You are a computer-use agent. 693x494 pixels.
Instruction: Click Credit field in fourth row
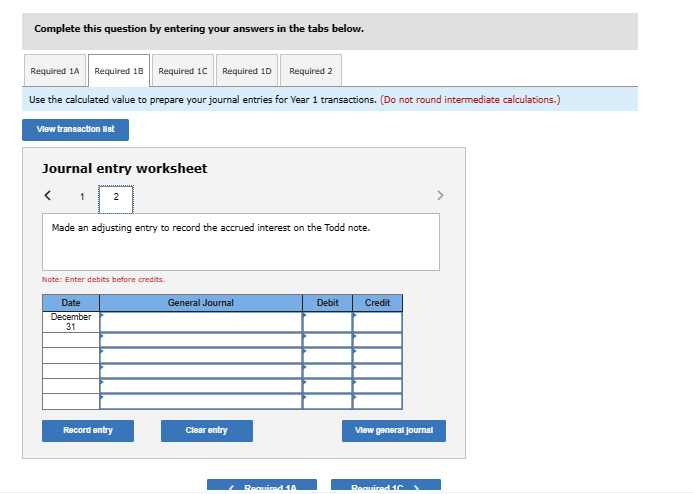click(x=377, y=371)
